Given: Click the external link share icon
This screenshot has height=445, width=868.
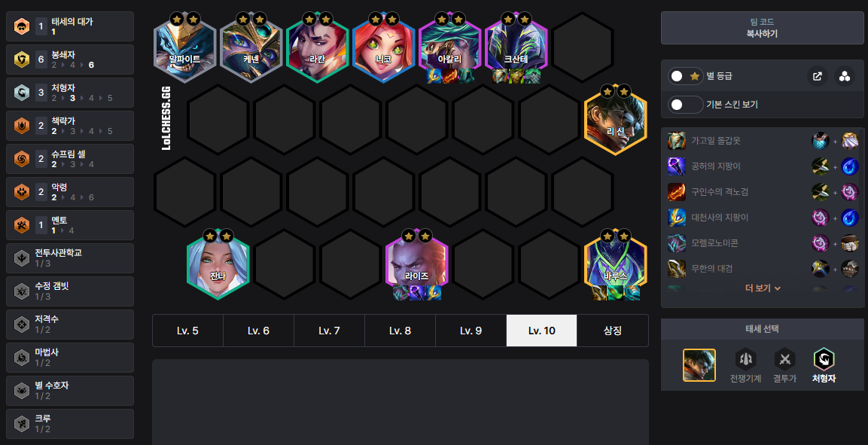Looking at the screenshot, I should pos(817,76).
